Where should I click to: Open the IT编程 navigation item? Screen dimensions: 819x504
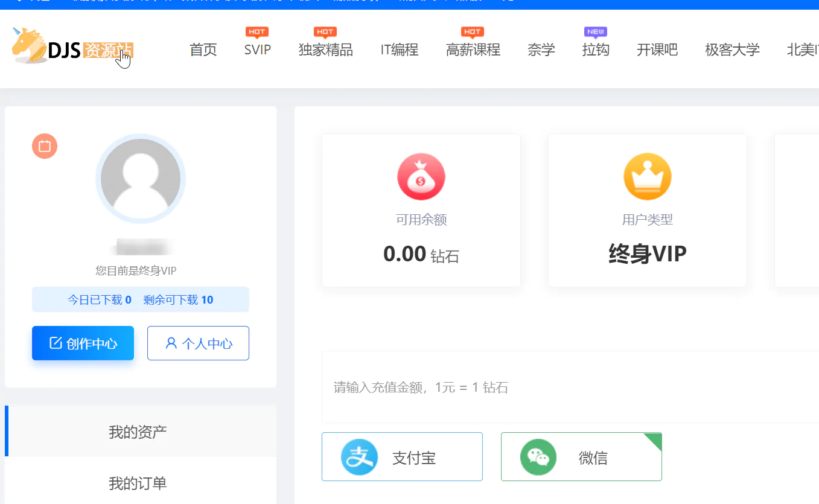pos(400,49)
